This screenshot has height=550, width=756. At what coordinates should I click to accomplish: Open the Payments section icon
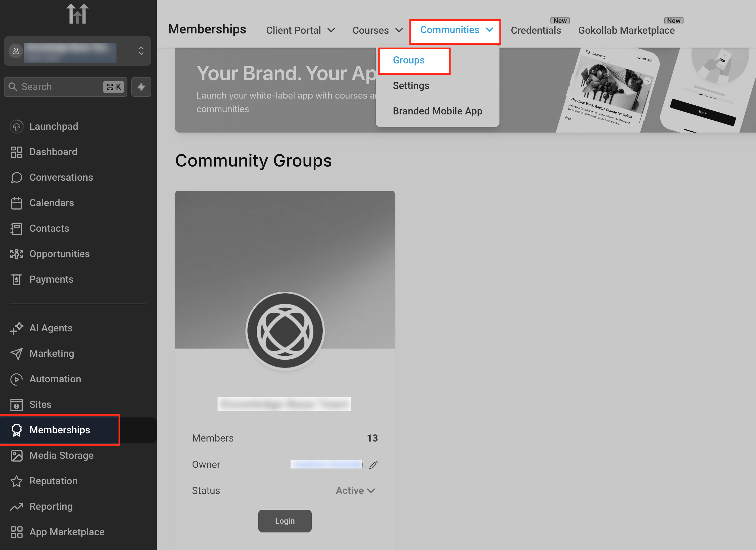pos(16,279)
